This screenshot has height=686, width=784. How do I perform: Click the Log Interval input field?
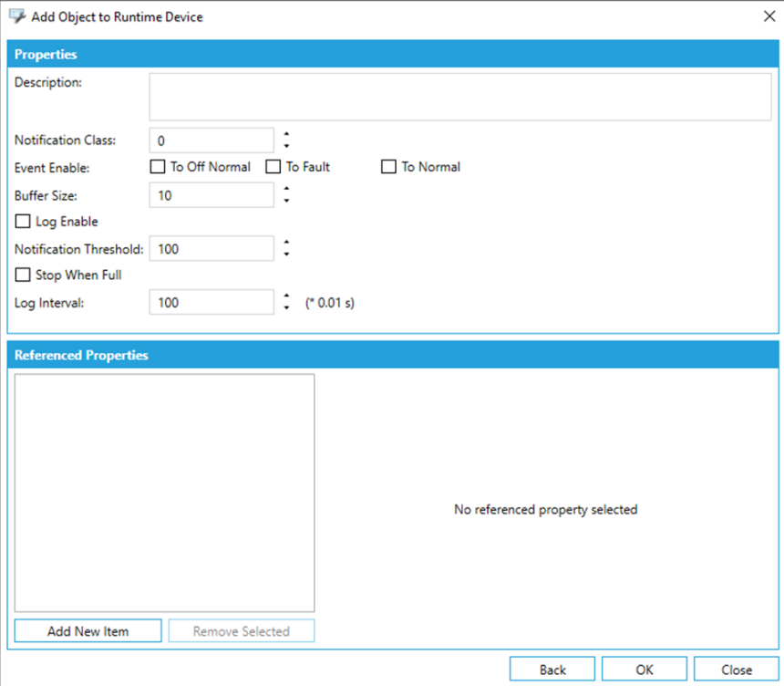[x=211, y=303]
